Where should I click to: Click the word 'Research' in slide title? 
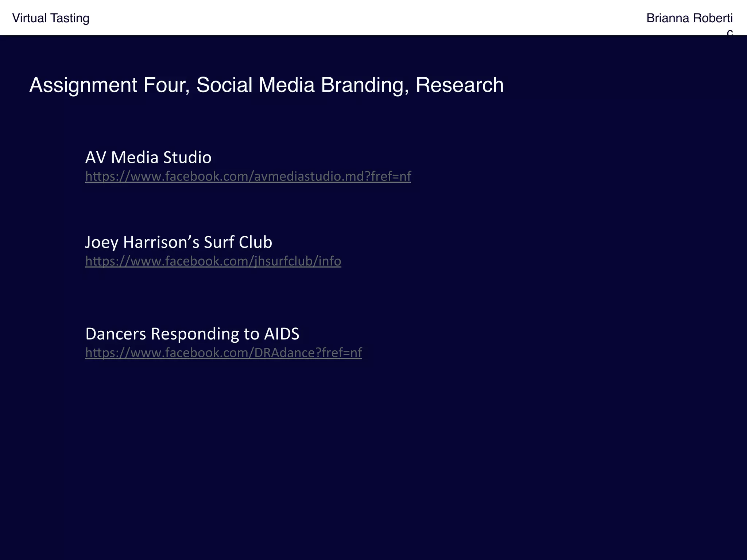point(459,85)
